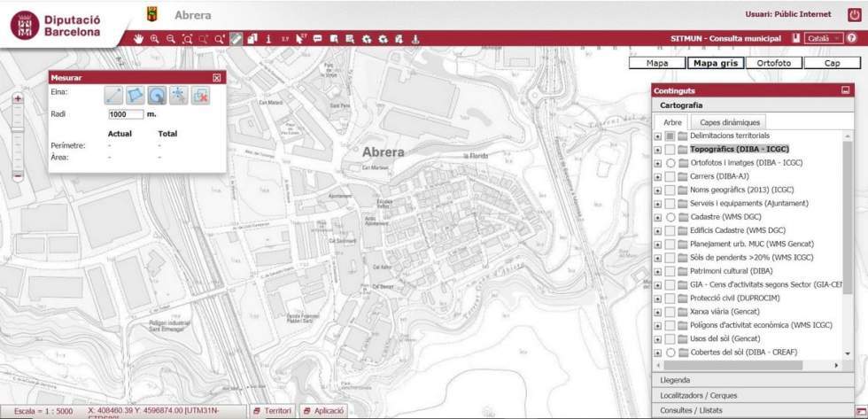Viewport: 868px width, 419px height.
Task: Switch to the Capes dinàmiques tab
Action: [x=729, y=122]
